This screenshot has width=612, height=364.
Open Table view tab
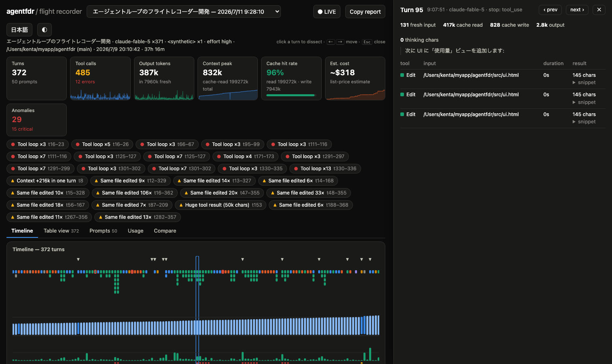tap(61, 231)
